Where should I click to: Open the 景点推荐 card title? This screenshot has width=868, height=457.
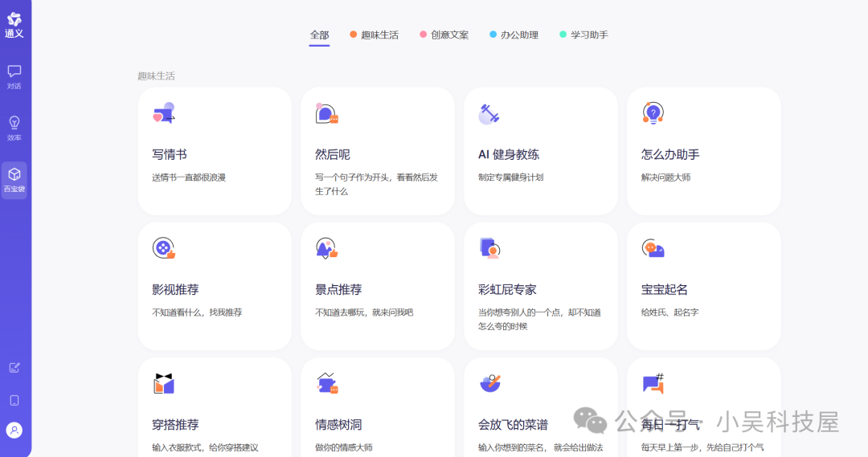(338, 289)
